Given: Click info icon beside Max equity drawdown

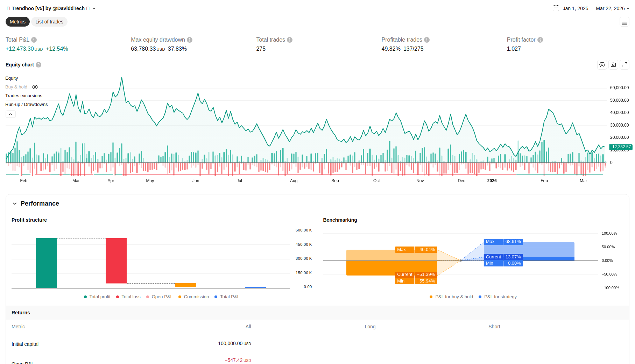Looking at the screenshot, I should coord(190,40).
